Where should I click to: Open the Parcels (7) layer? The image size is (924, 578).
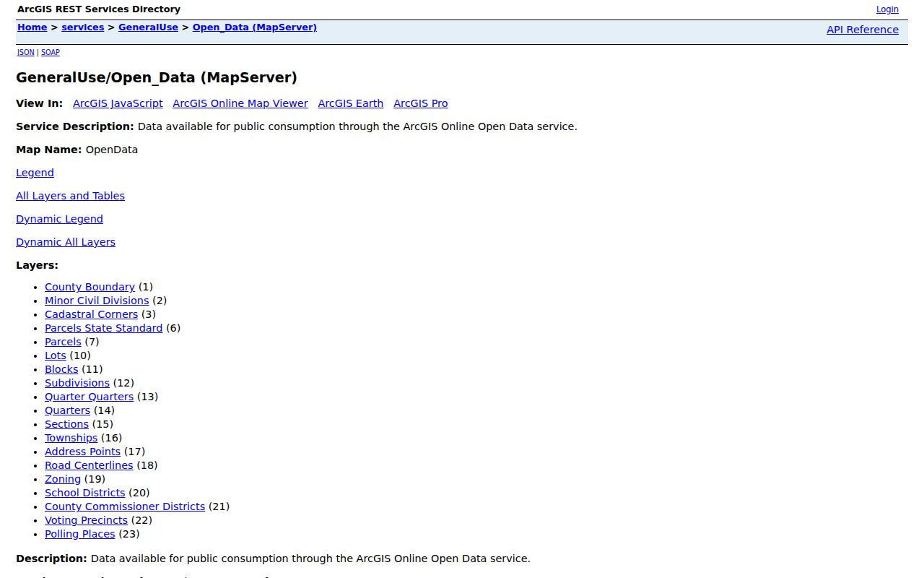pos(63,342)
